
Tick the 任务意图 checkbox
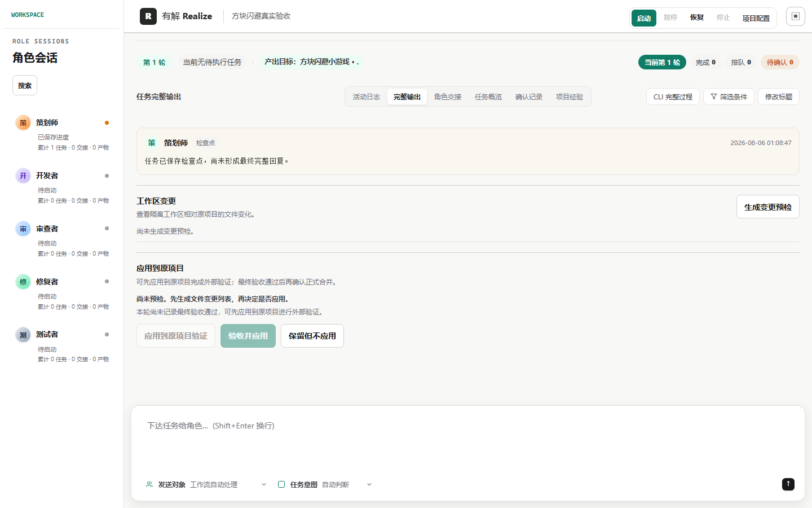[281, 484]
